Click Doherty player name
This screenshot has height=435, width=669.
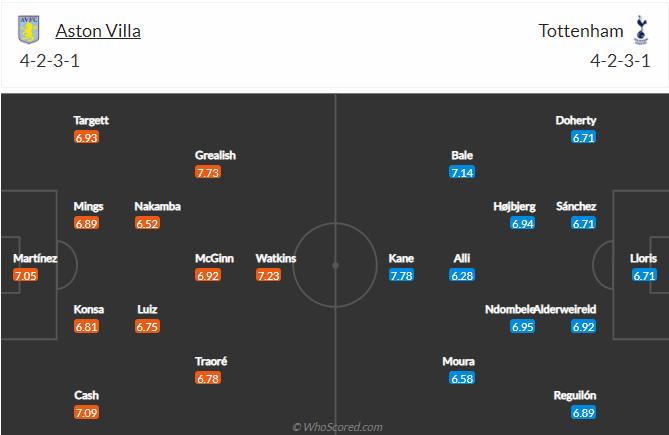[576, 120]
